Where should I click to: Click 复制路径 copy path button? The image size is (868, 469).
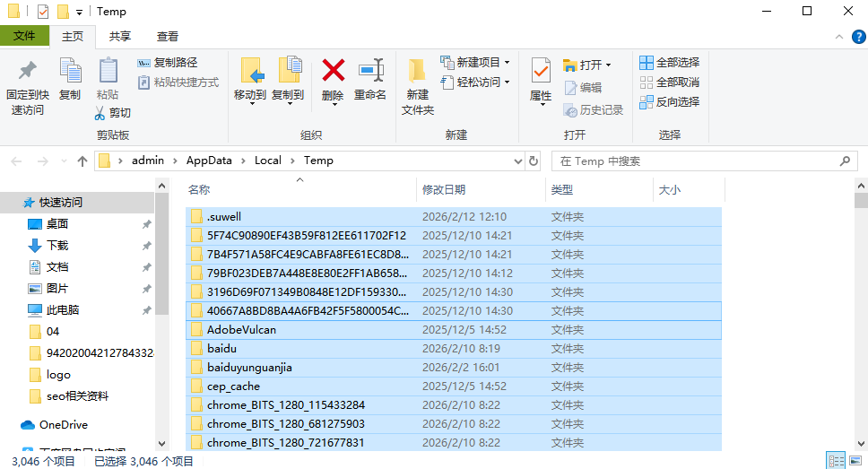(167, 63)
